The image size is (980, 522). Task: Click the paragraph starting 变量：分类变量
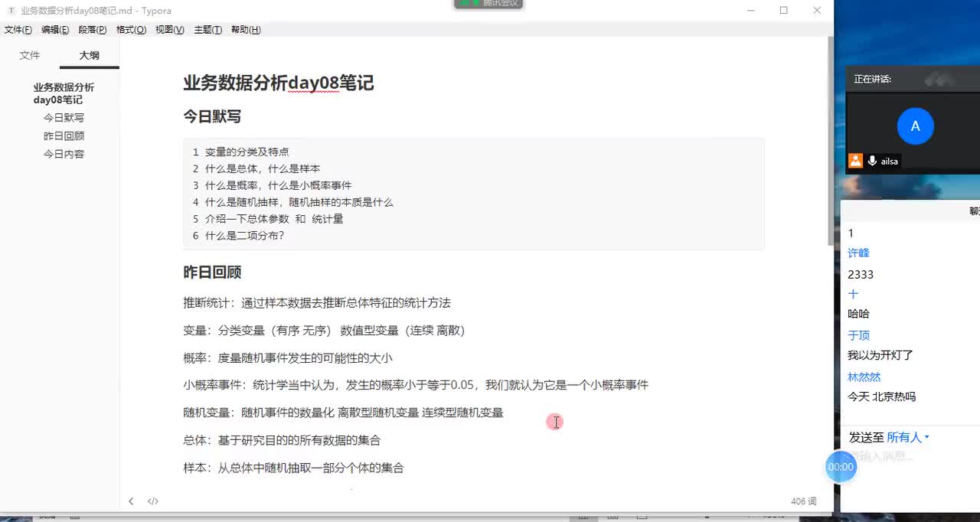coord(324,331)
